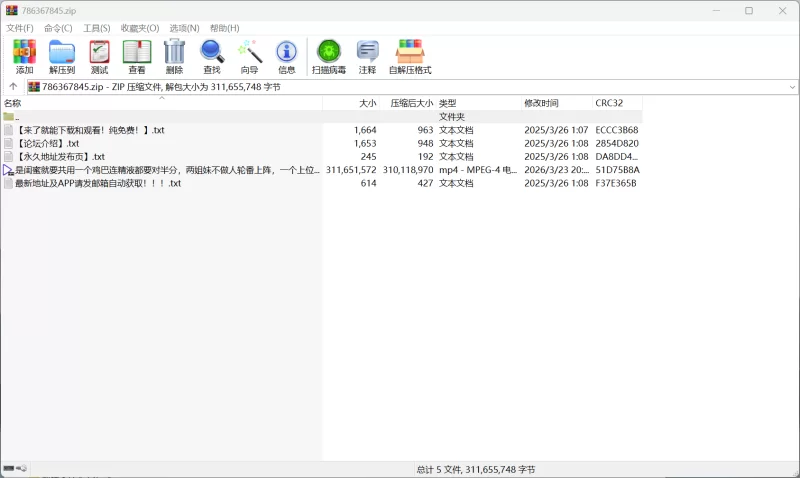Screen dimensions: 800x478
Task: Sort by the 修改时间 column header
Action: coord(541,103)
